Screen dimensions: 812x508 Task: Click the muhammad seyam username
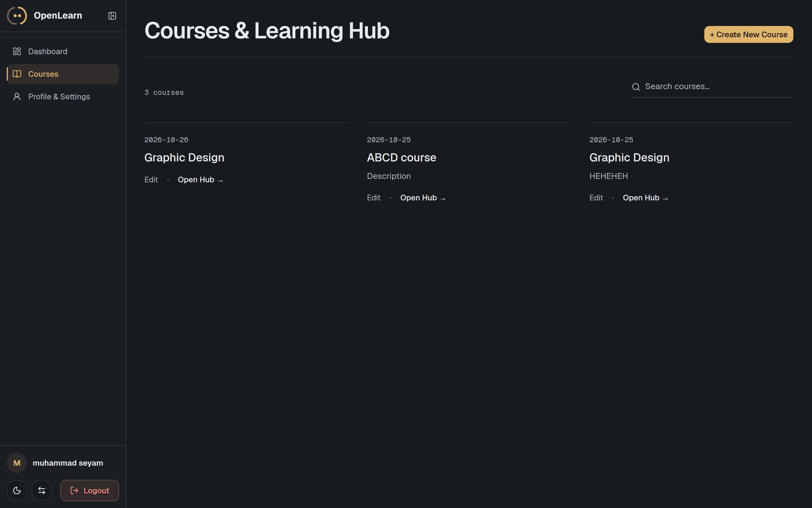tap(68, 463)
